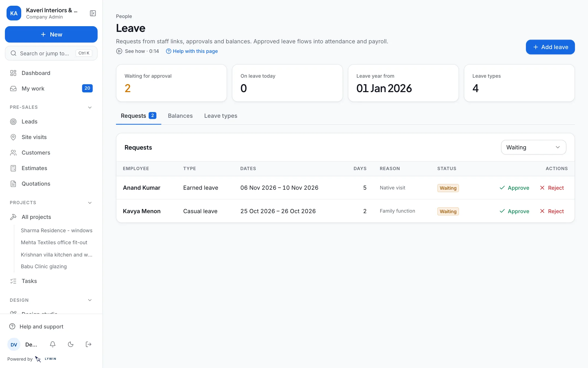Open the Waiting status filter dropdown

(534, 147)
